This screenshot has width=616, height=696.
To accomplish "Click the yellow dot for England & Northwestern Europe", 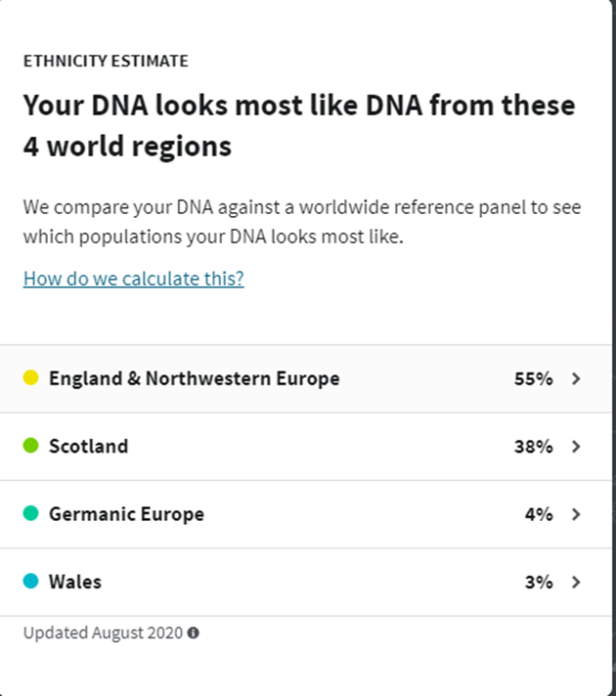I will (x=30, y=378).
